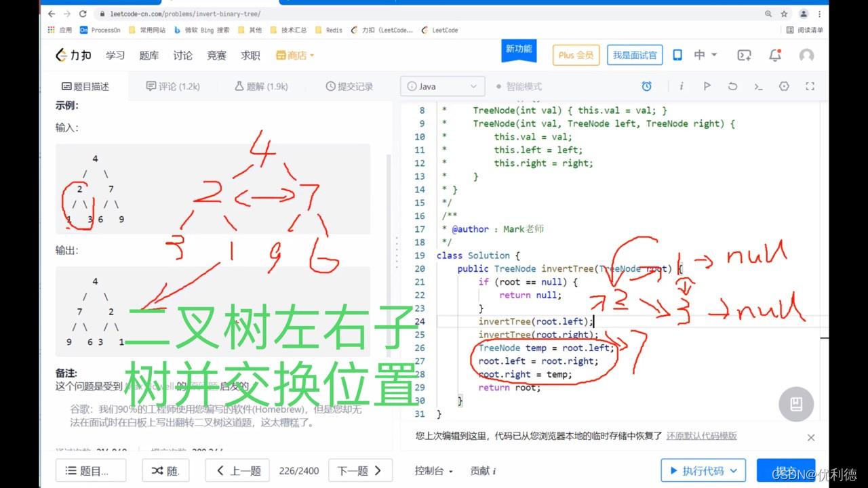Open 其他 bookmark folder
The image size is (868, 488).
pyautogui.click(x=250, y=30)
